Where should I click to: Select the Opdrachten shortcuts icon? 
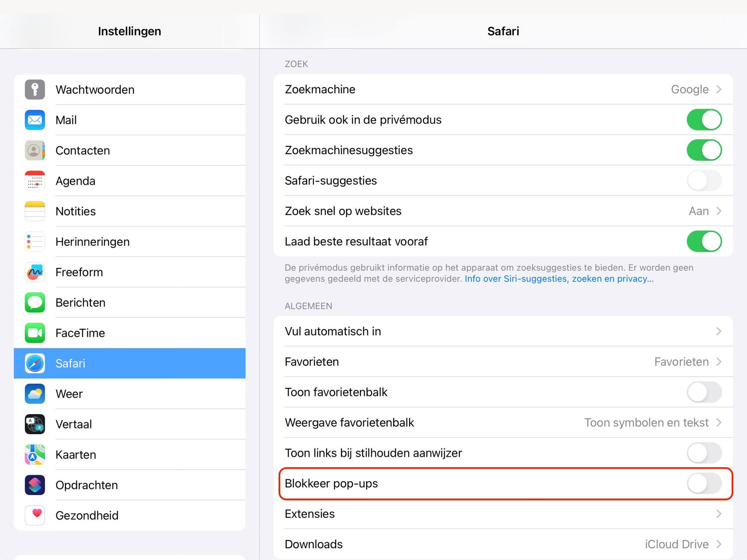tap(35, 485)
